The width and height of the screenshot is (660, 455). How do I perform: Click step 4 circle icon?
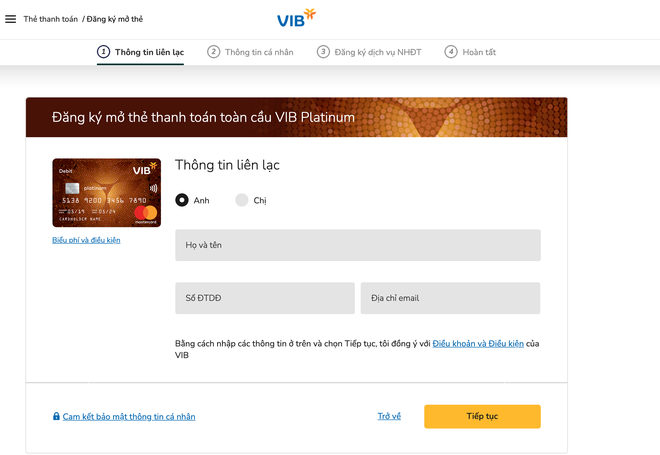451,52
